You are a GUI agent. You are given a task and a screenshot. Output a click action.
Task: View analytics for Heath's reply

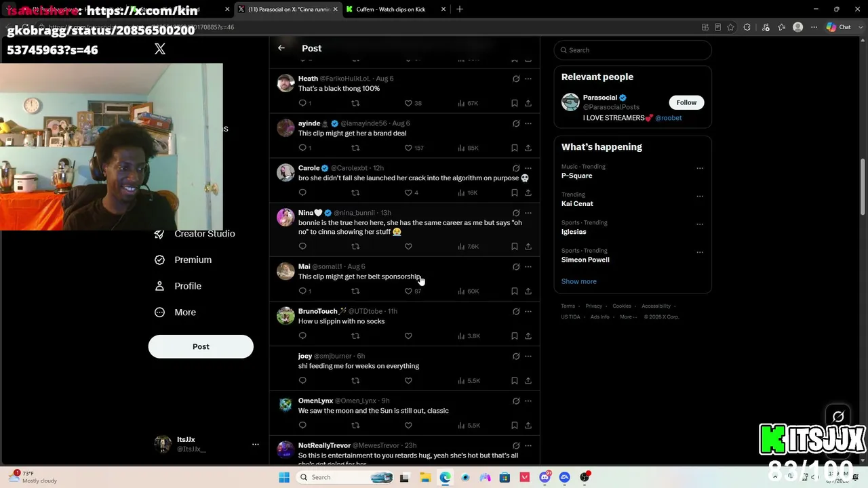tap(469, 103)
